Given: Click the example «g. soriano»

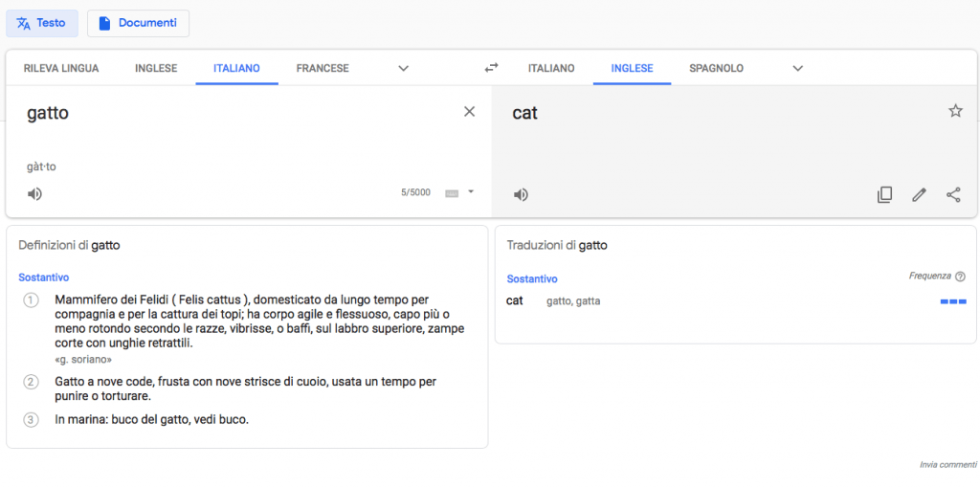Looking at the screenshot, I should click(84, 360).
